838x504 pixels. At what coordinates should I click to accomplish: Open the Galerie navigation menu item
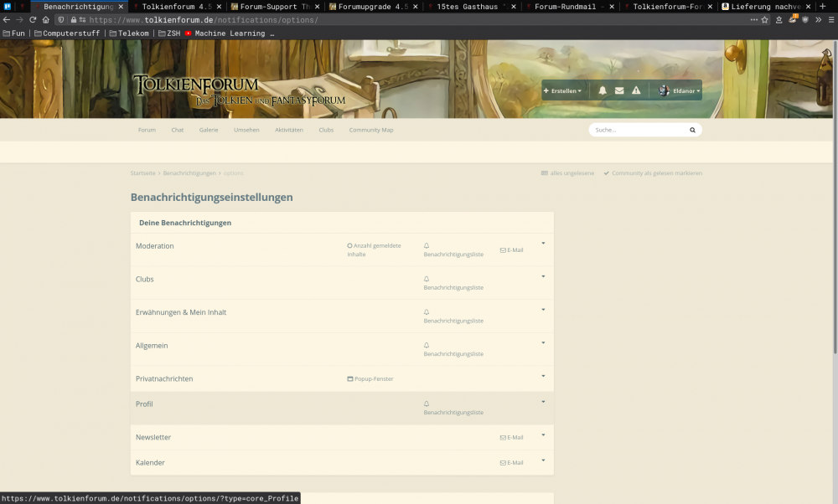(x=209, y=130)
